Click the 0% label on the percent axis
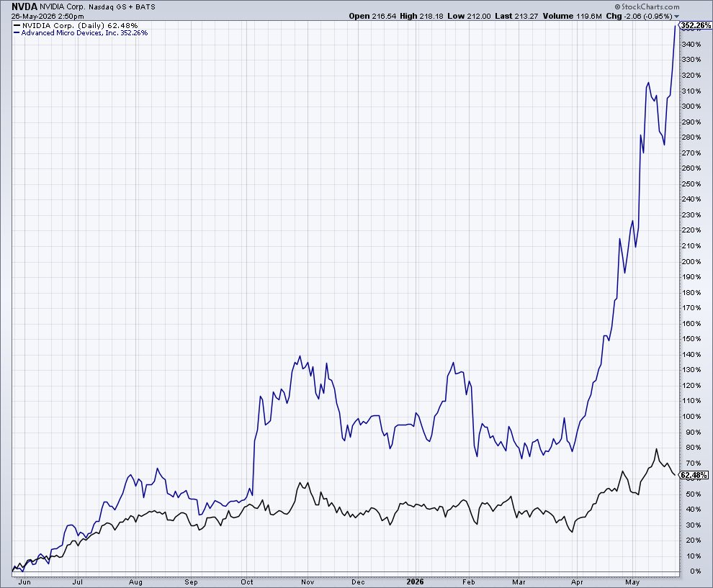Image resolution: width=713 pixels, height=588 pixels. [695, 571]
